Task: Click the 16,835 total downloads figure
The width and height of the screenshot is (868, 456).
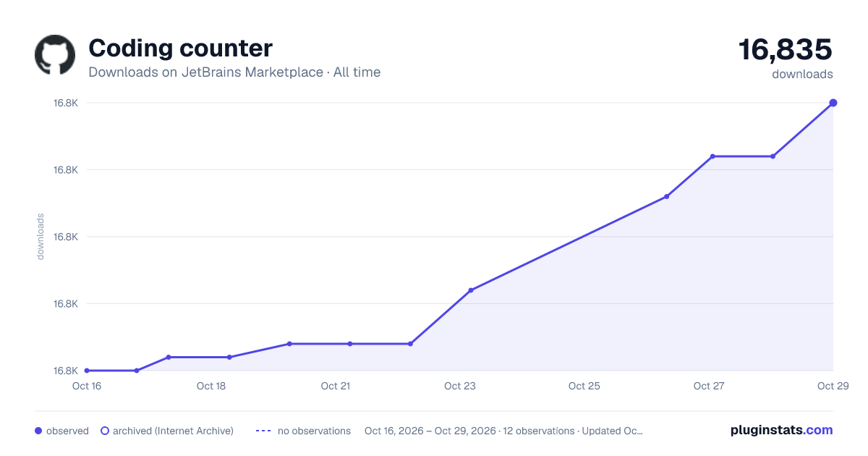Action: click(786, 49)
